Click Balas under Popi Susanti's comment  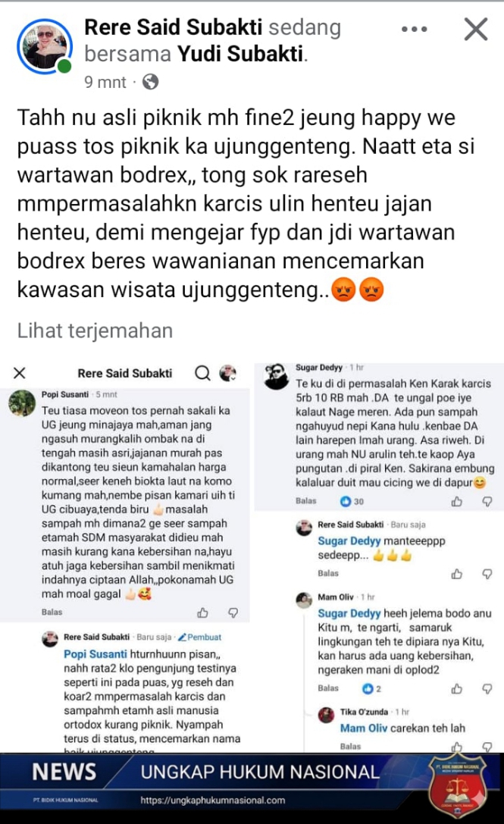[52, 613]
